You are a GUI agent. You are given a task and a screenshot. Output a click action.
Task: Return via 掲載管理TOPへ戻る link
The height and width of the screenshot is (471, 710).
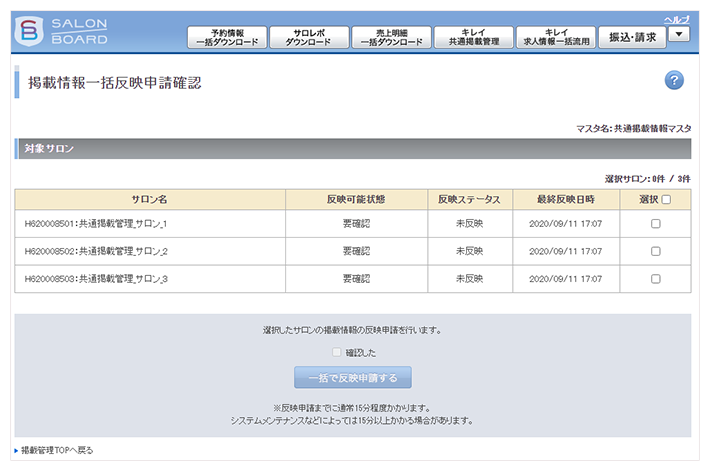coord(57,450)
